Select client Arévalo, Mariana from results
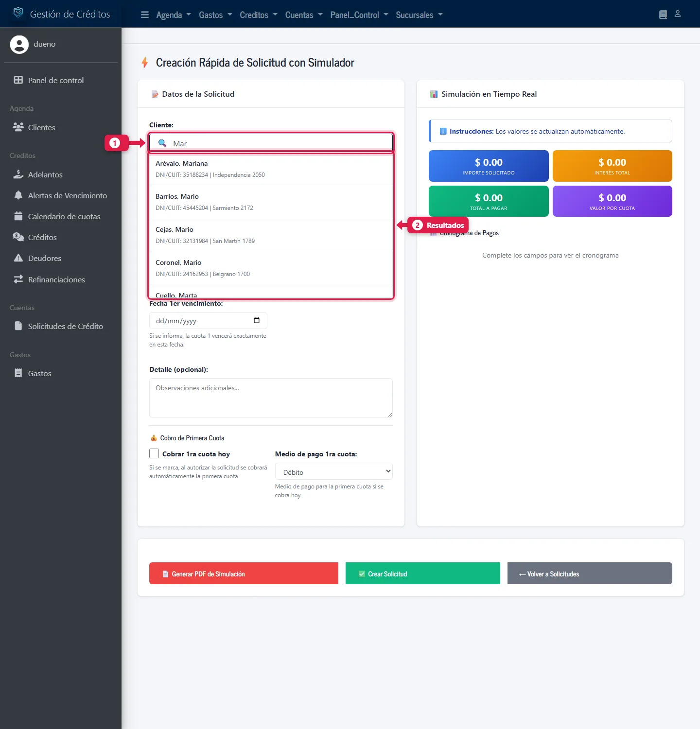 click(x=271, y=169)
